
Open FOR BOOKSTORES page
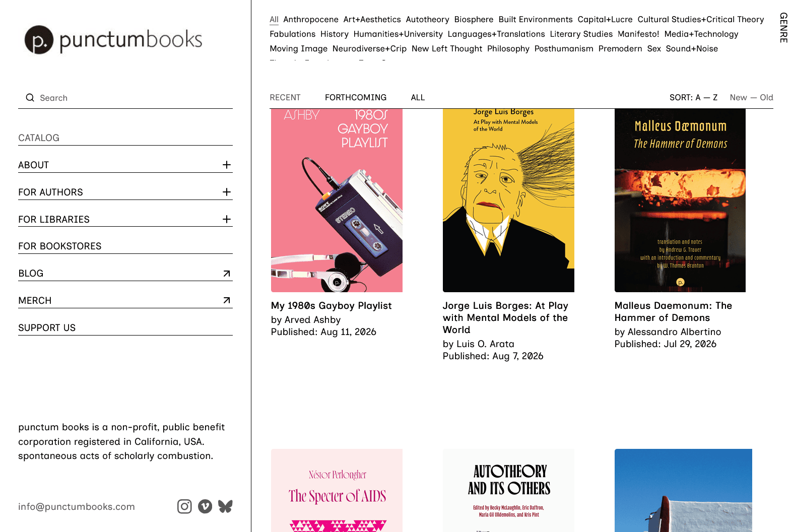tap(60, 246)
